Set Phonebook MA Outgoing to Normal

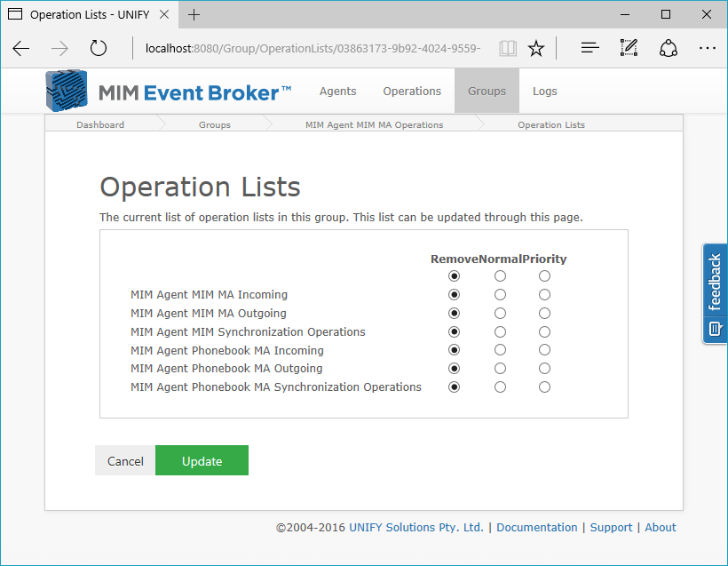click(500, 369)
